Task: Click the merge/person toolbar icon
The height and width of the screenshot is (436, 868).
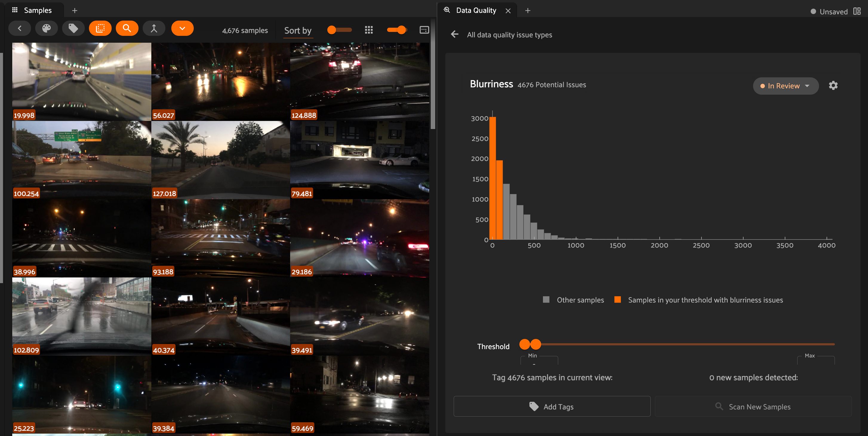Action: pos(154,28)
